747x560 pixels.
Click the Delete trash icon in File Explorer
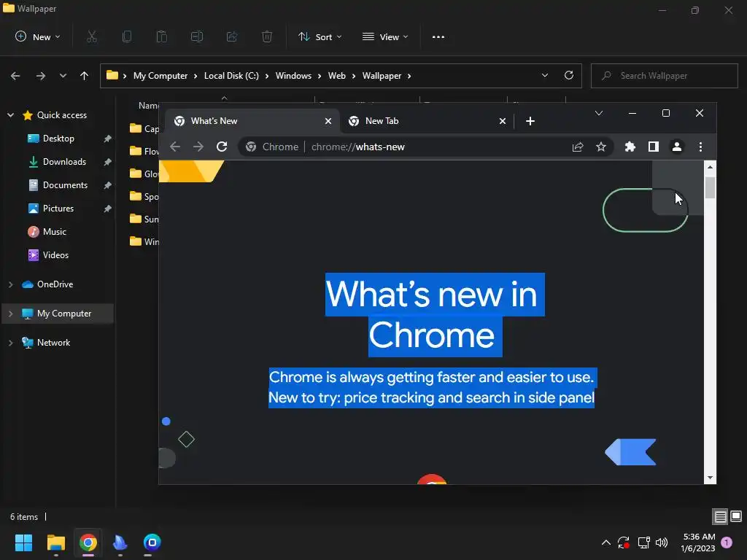(x=267, y=36)
